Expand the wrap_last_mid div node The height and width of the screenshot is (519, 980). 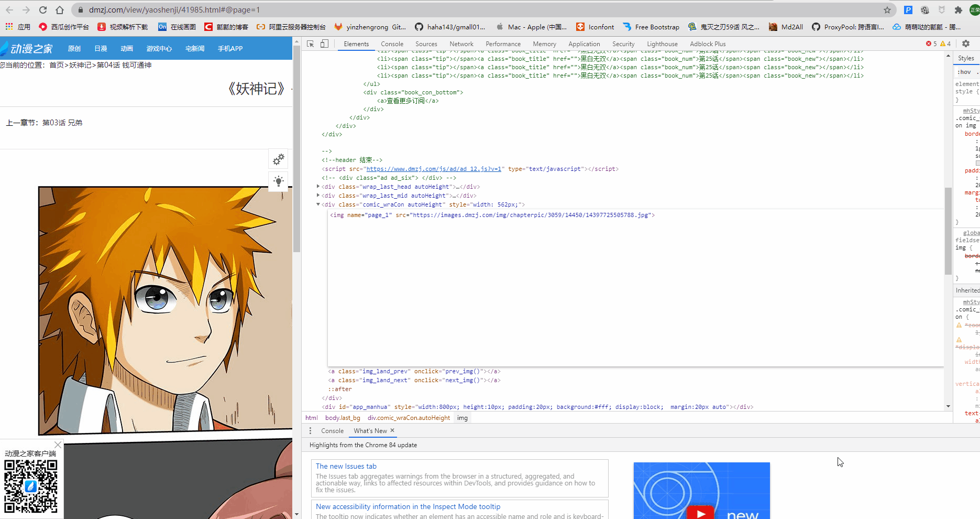click(x=318, y=196)
